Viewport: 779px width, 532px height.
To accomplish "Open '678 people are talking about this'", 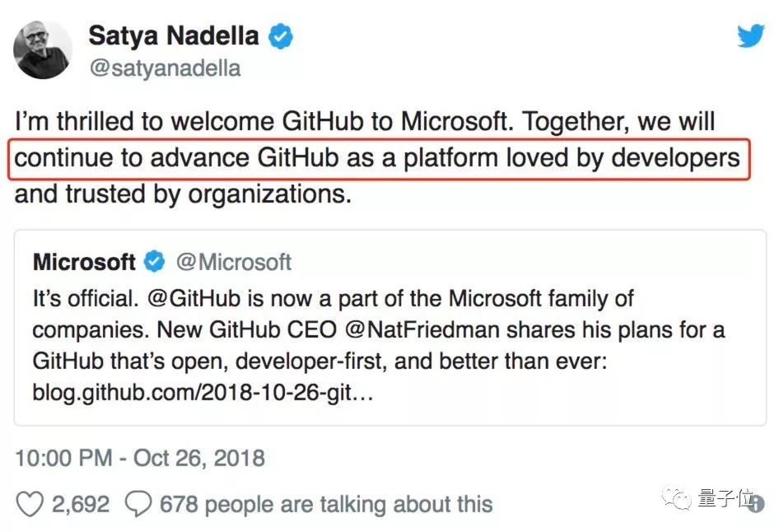I will coord(326,504).
